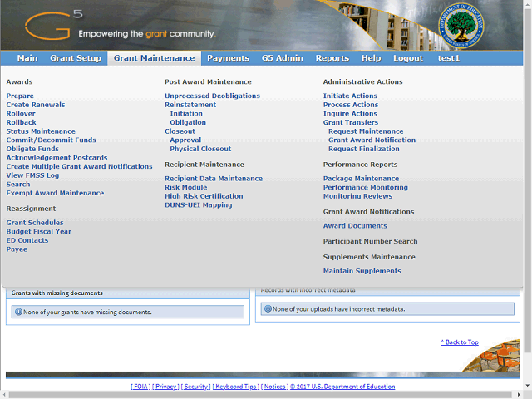Go to Performance Monitoring
The image size is (532, 399).
[366, 187]
